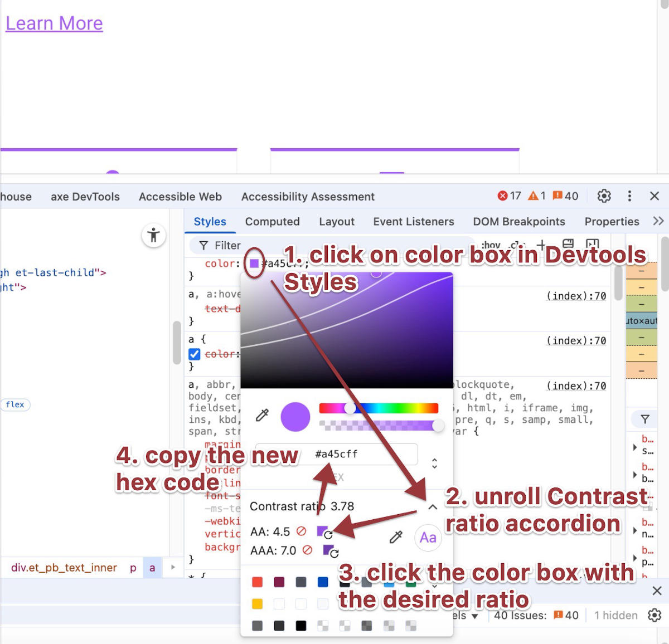Open the DevTools three-dot customize menu
The image size is (669, 644).
point(629,196)
